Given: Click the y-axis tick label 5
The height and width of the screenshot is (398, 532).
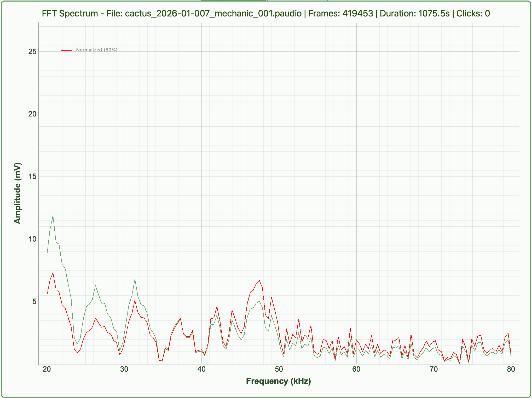Looking at the screenshot, I should tap(34, 302).
